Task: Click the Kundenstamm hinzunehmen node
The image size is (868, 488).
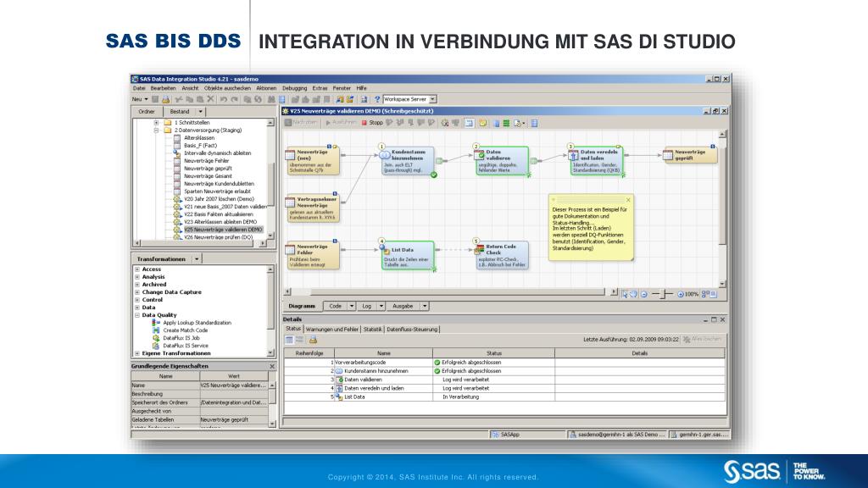Action: tap(408, 161)
